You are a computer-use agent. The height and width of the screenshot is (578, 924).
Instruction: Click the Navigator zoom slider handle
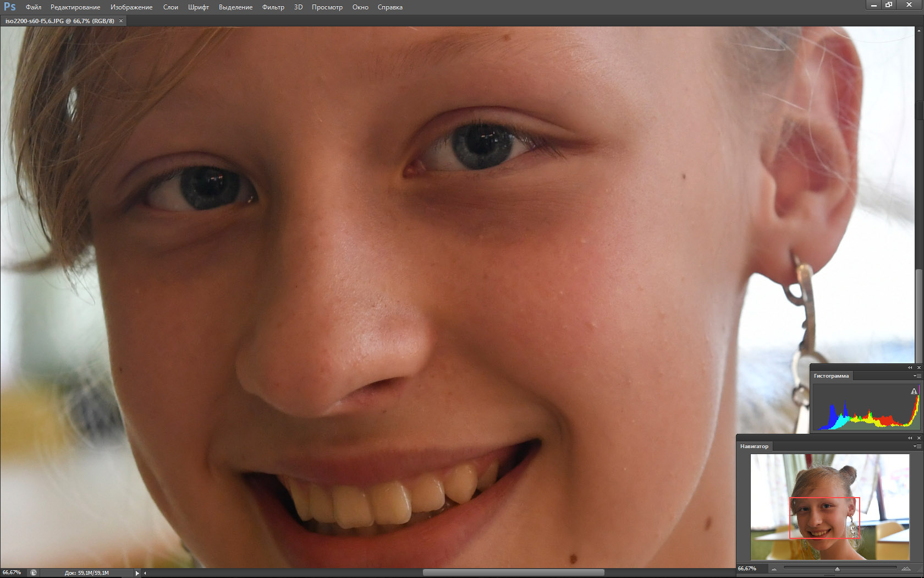(837, 569)
